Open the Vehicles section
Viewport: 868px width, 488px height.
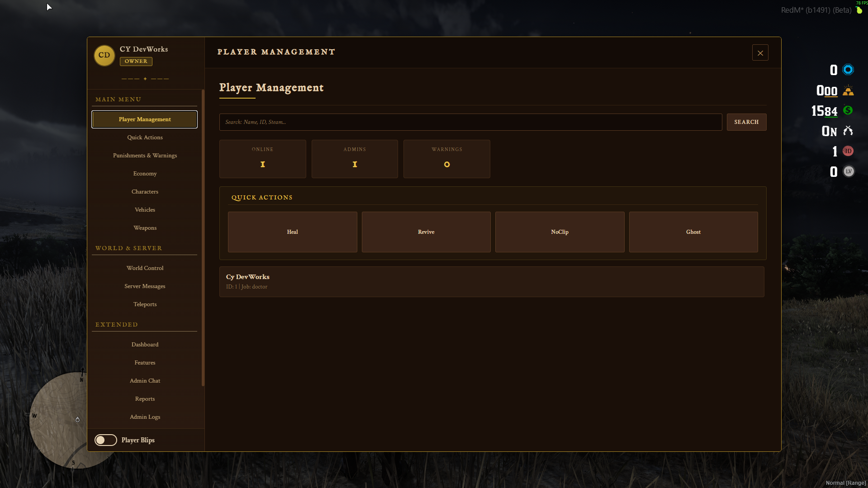[145, 210]
